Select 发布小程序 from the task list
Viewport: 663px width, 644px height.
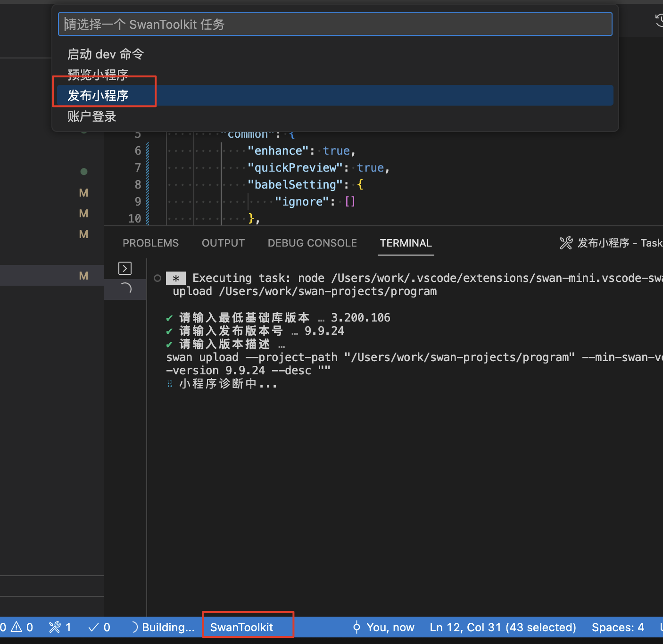[98, 96]
